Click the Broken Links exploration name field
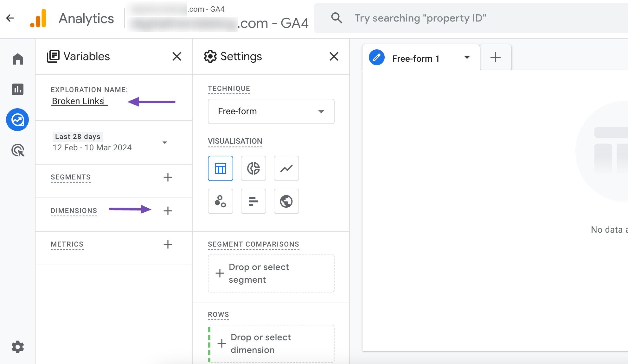Image resolution: width=628 pixels, height=364 pixels. point(79,101)
